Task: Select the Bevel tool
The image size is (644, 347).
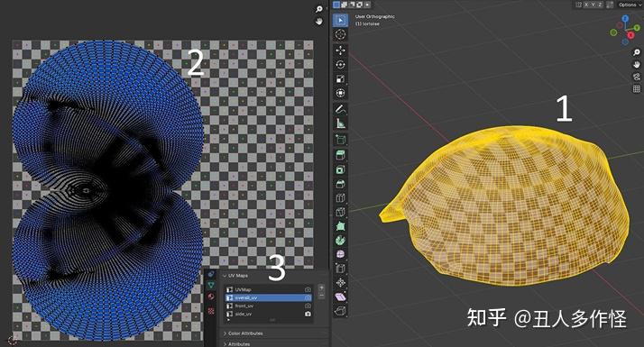Action: pyautogui.click(x=340, y=184)
